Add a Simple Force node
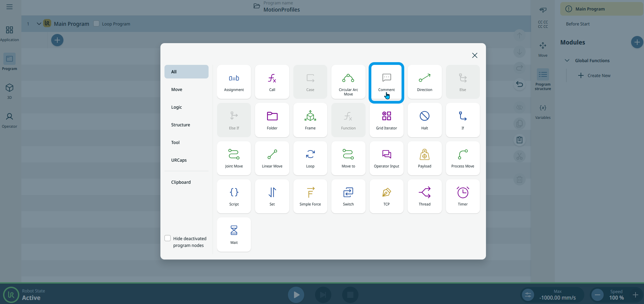 point(310,196)
